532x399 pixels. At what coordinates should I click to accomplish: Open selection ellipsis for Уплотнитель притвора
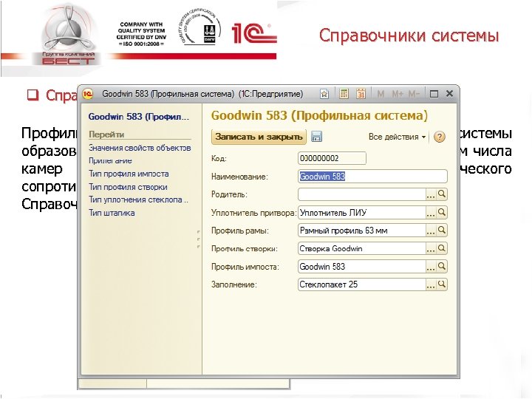[x=431, y=213]
